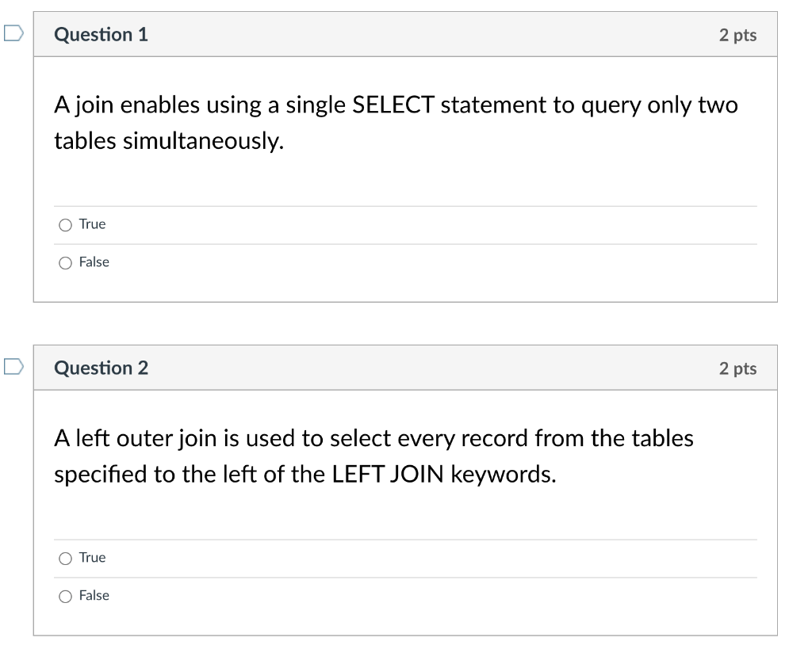Click the True label under Question 2

(92, 558)
